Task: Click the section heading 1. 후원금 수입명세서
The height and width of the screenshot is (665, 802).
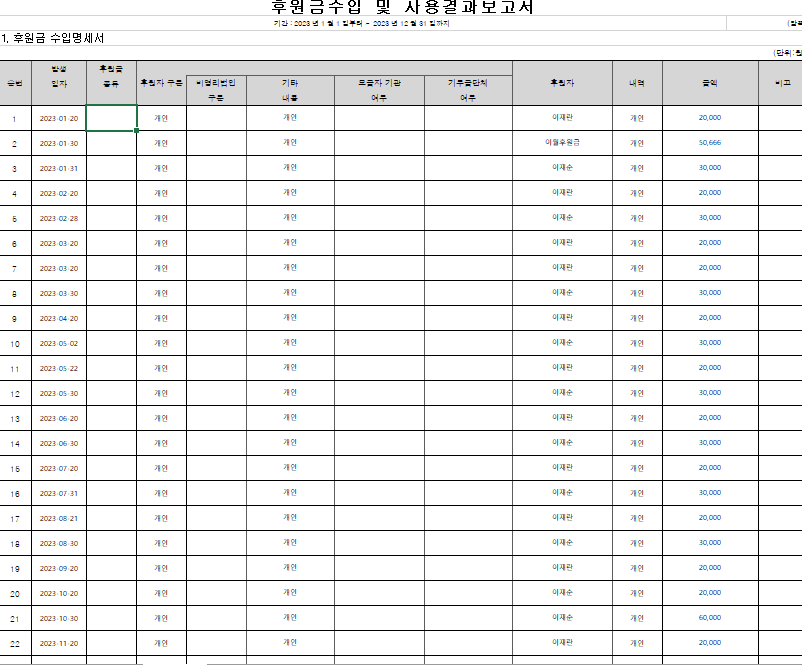Action: [53, 39]
